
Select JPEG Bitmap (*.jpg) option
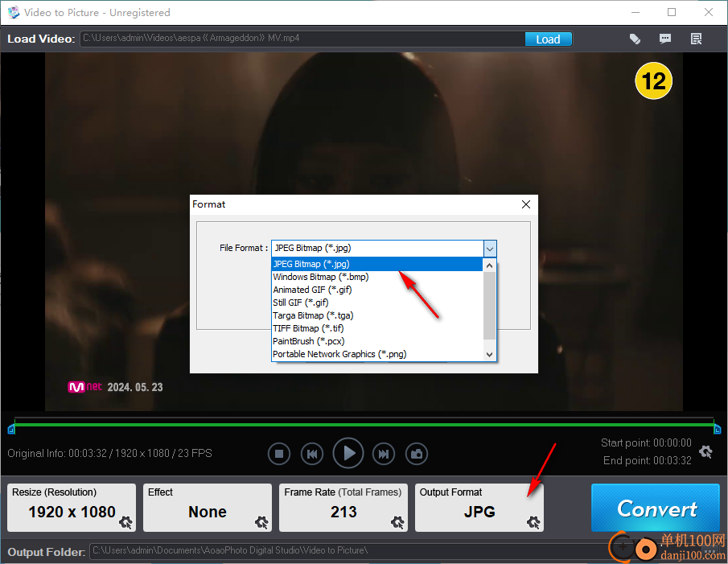click(x=377, y=264)
